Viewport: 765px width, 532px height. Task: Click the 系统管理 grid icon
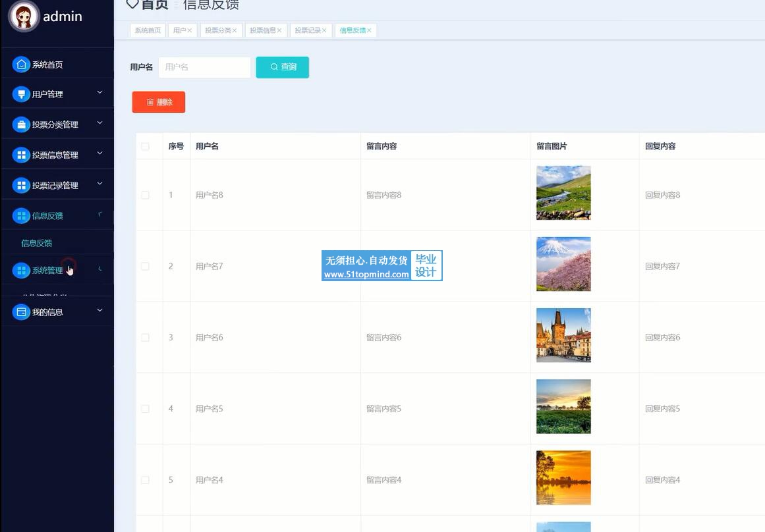point(21,270)
